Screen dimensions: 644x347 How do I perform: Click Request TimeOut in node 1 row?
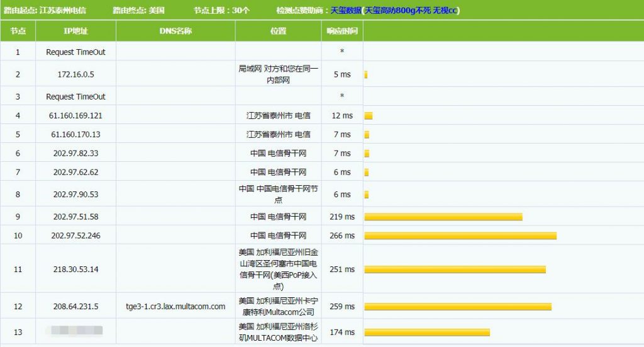pyautogui.click(x=75, y=52)
